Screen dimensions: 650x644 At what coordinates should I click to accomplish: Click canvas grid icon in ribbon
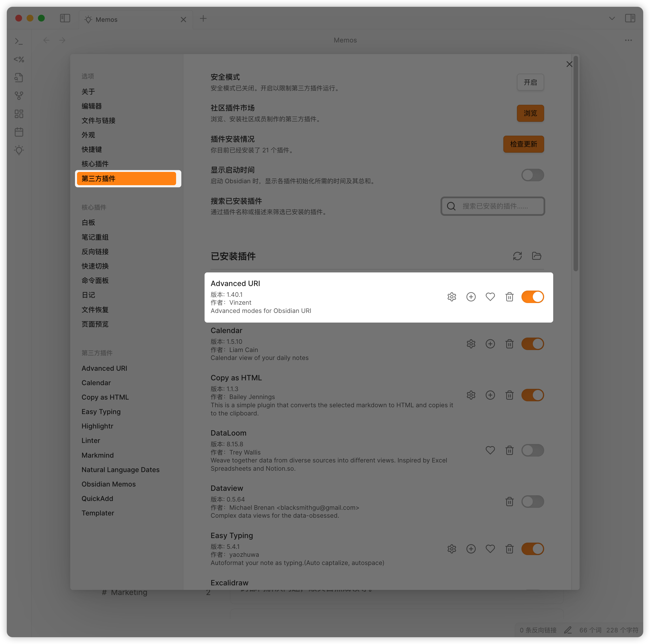point(19,114)
